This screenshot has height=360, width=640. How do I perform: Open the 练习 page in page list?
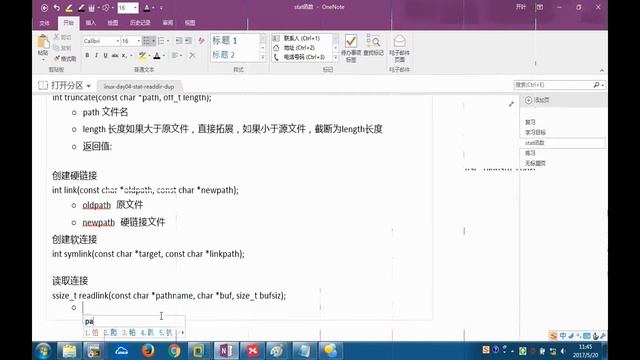coord(530,153)
